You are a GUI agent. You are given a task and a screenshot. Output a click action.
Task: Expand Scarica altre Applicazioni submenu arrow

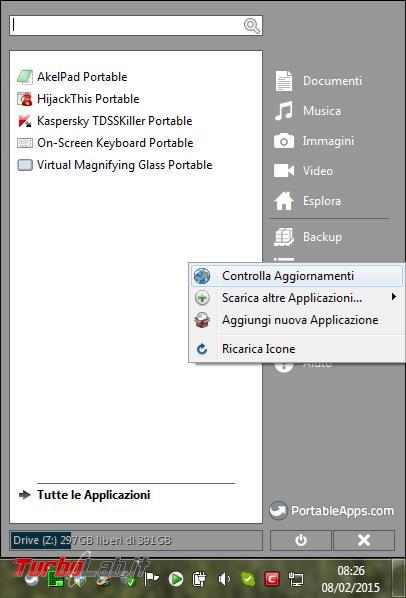(394, 297)
